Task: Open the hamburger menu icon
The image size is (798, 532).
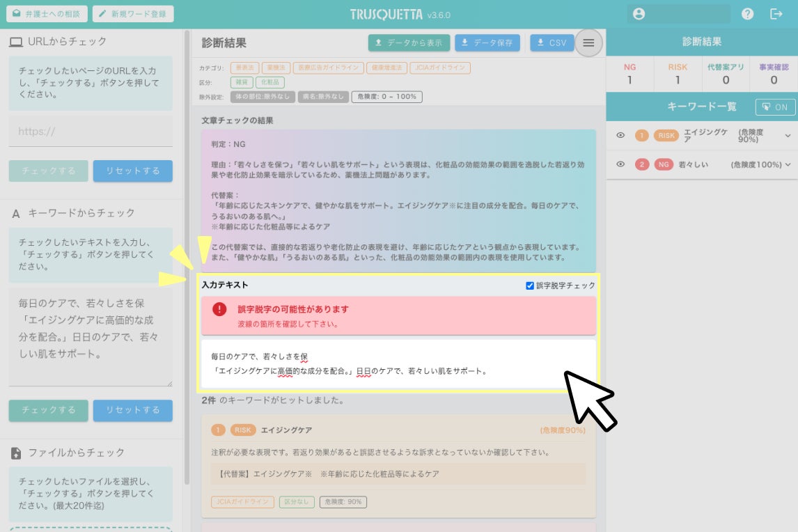Action: 588,42
